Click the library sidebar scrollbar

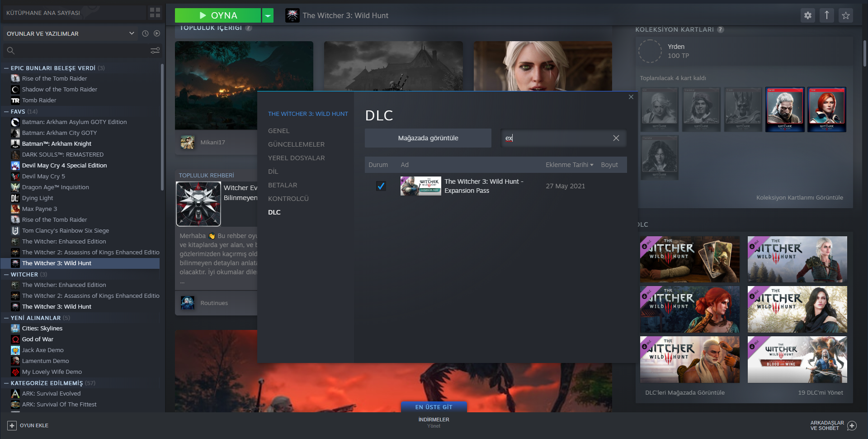[x=162, y=127]
